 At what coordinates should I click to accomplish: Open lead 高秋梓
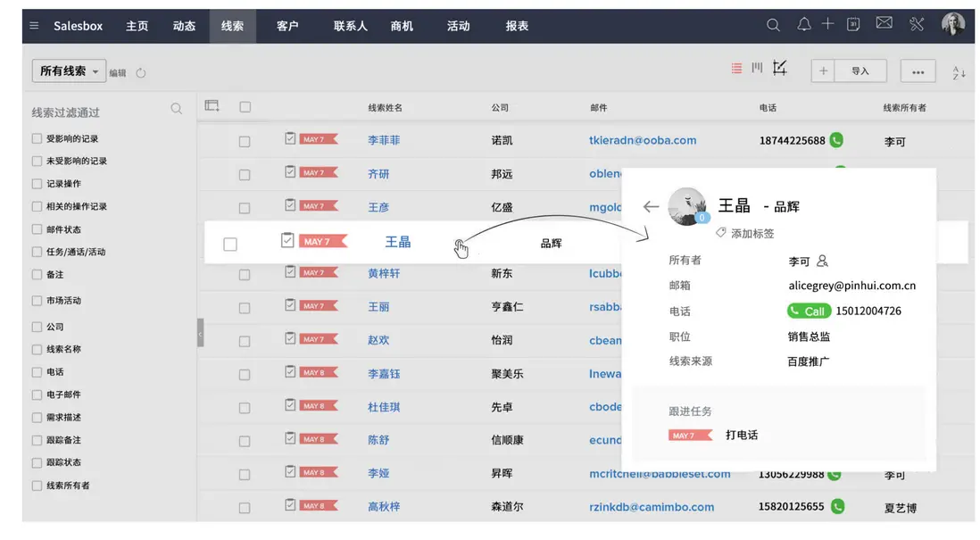[384, 506]
